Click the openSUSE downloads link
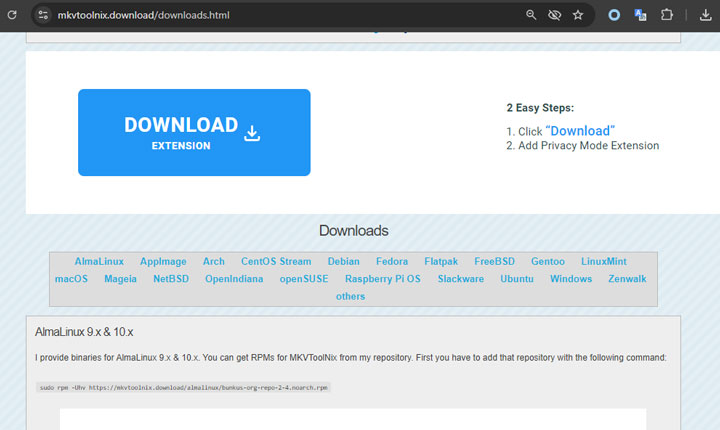 point(304,279)
